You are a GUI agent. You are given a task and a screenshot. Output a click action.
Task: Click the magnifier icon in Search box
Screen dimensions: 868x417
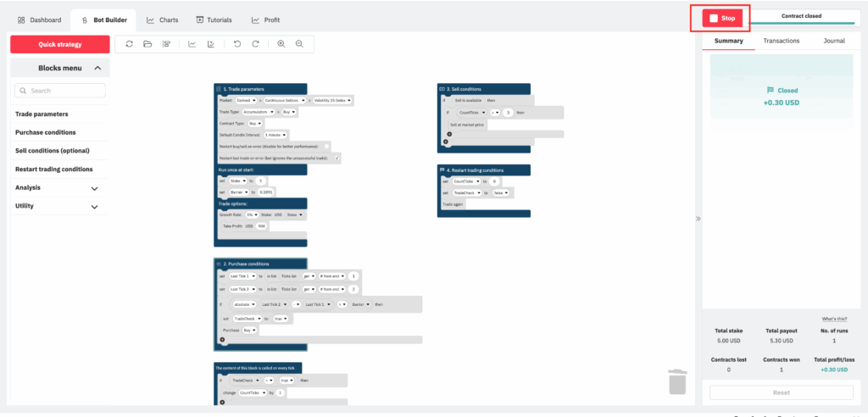pos(23,91)
